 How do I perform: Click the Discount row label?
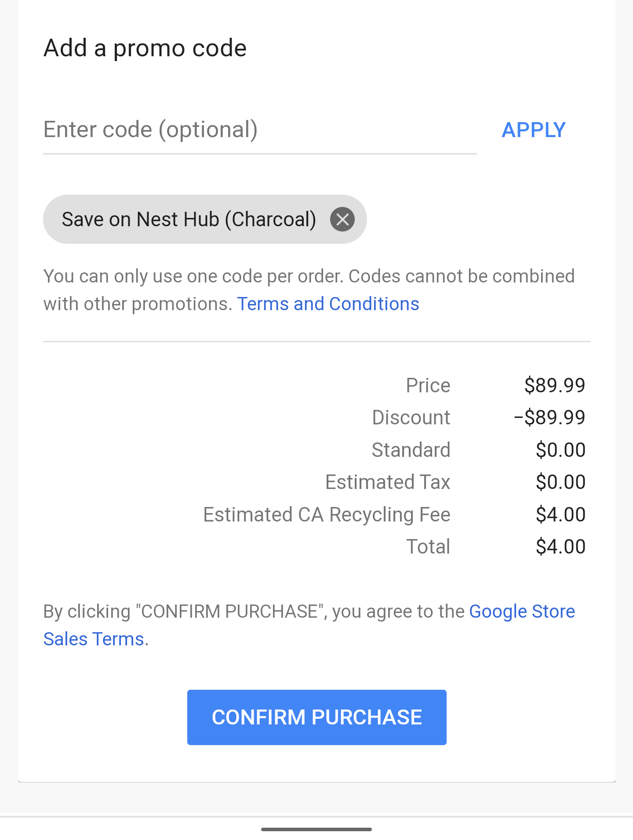[x=411, y=417]
